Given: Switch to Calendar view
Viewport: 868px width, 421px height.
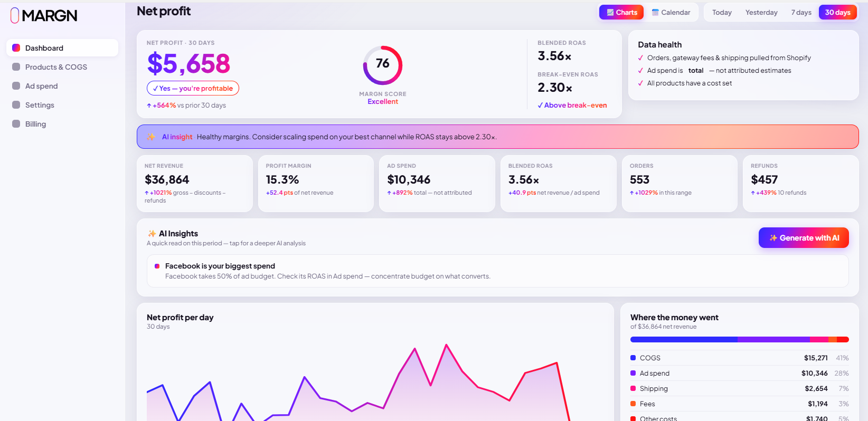Looking at the screenshot, I should [x=671, y=12].
